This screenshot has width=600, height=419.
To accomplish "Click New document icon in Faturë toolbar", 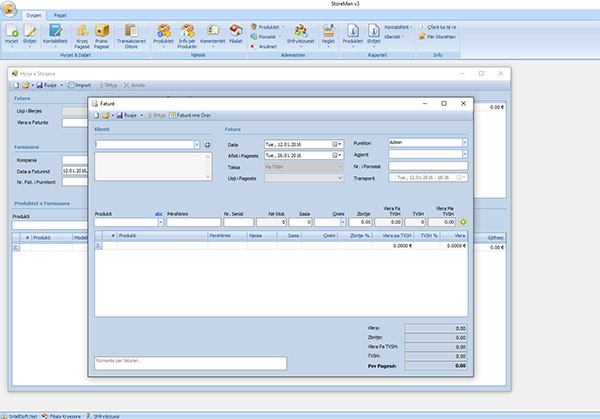I will coord(96,115).
